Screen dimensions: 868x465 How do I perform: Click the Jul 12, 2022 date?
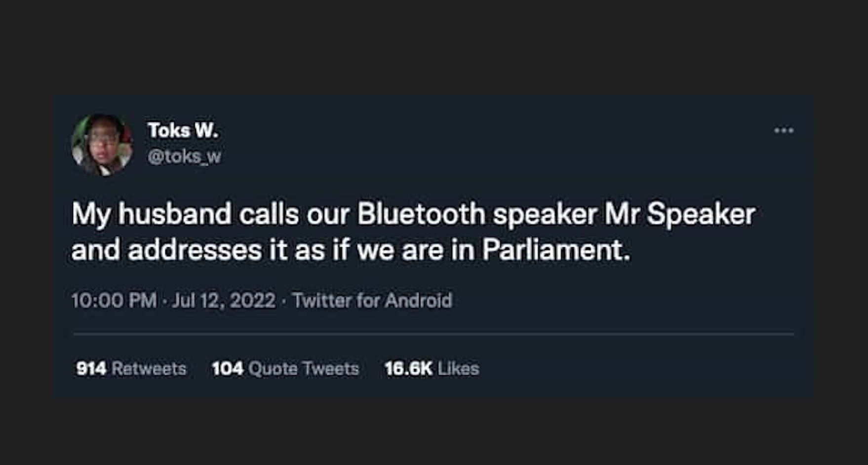tap(224, 301)
